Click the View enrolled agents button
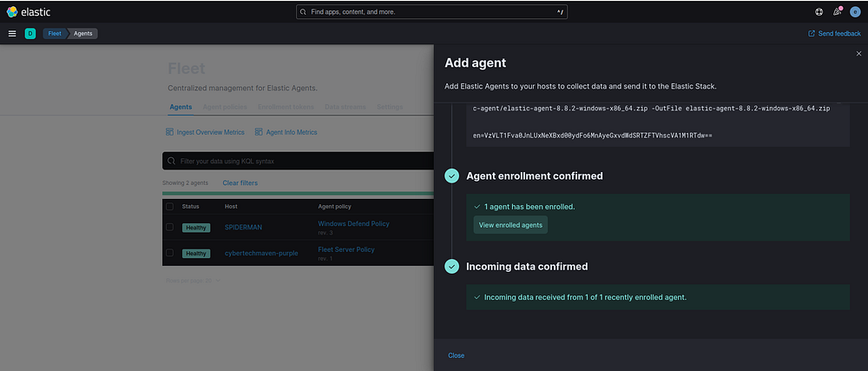The width and height of the screenshot is (868, 371). pyautogui.click(x=510, y=225)
